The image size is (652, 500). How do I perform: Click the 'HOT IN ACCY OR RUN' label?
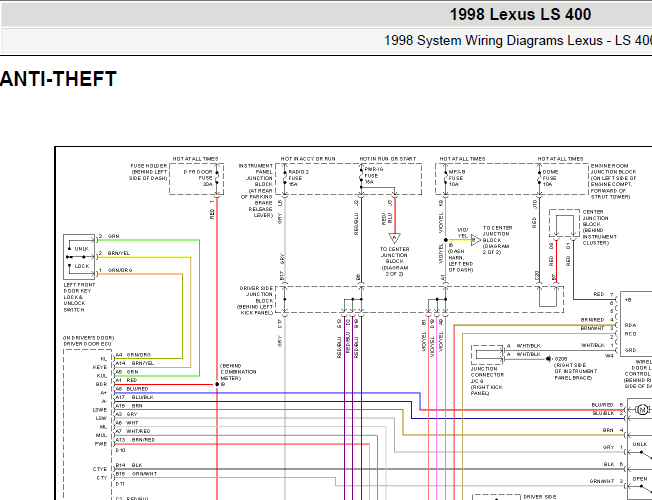pos(308,159)
